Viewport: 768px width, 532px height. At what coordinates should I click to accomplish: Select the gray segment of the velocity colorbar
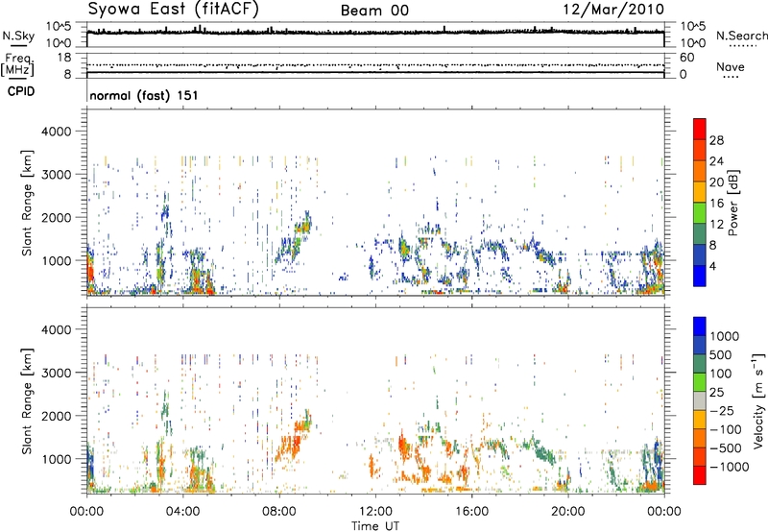point(700,400)
